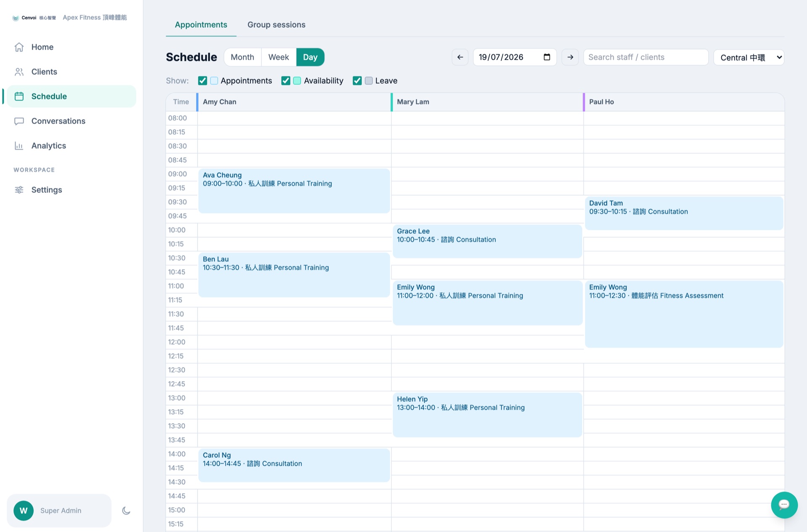This screenshot has width=807, height=532.
Task: Click the Super Admin profile button
Action: click(59, 511)
